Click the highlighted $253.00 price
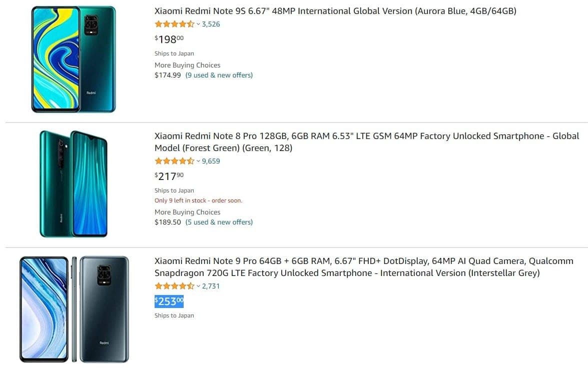 click(x=169, y=301)
